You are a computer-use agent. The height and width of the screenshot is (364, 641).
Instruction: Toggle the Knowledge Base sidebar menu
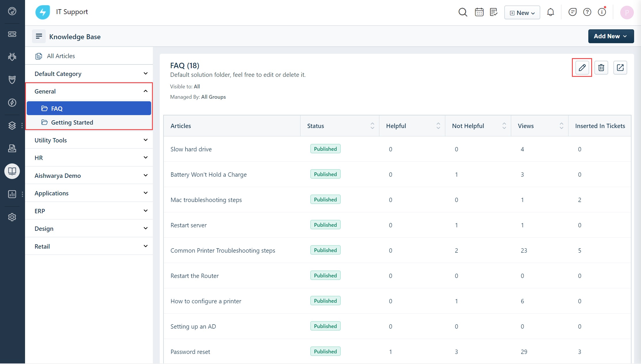(39, 36)
